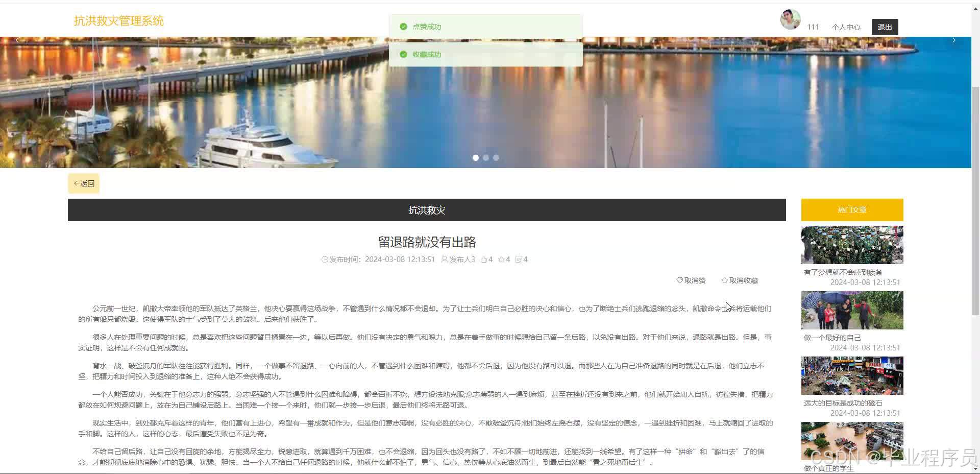Click the comment count icon showing 4
The width and height of the screenshot is (980, 474).
(520, 259)
